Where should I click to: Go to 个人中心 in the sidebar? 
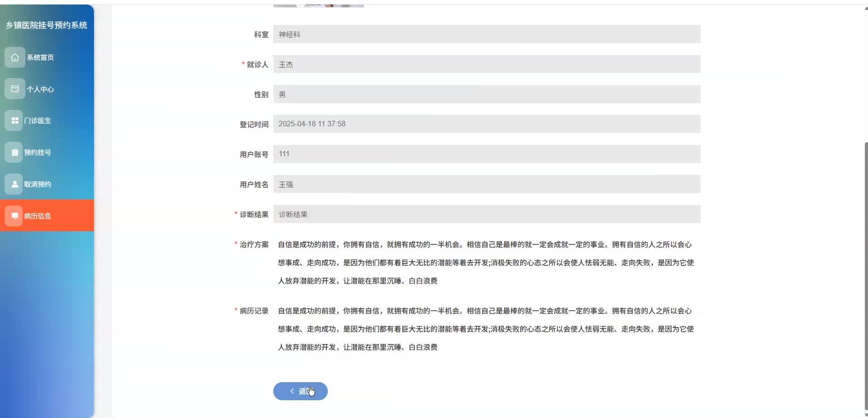pyautogui.click(x=47, y=89)
